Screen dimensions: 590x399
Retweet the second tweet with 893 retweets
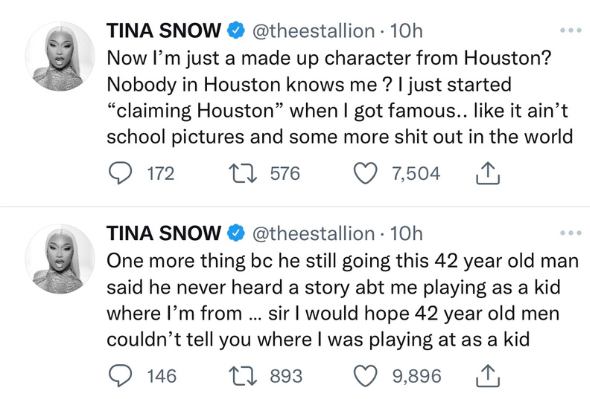tap(243, 376)
